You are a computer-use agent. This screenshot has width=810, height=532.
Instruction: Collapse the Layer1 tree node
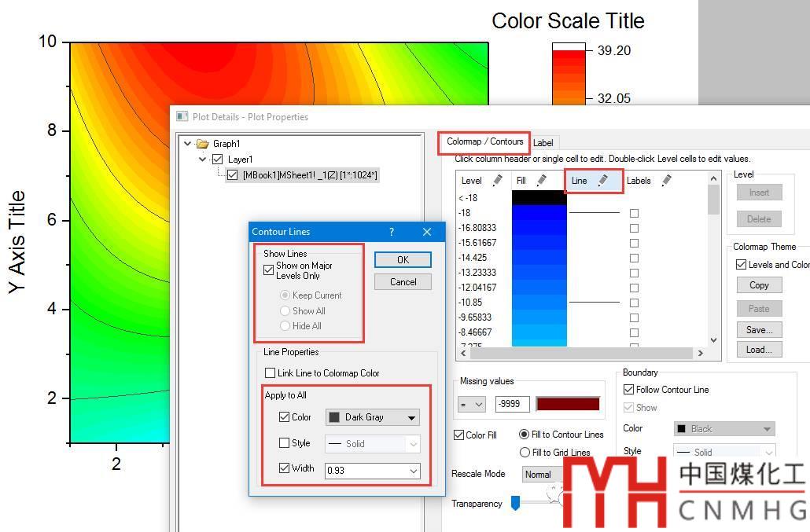click(x=203, y=159)
